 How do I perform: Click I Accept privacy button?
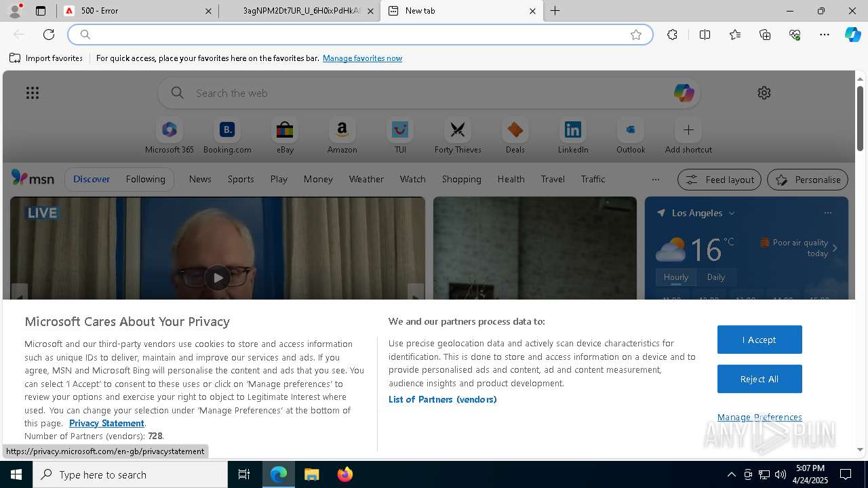tap(759, 340)
